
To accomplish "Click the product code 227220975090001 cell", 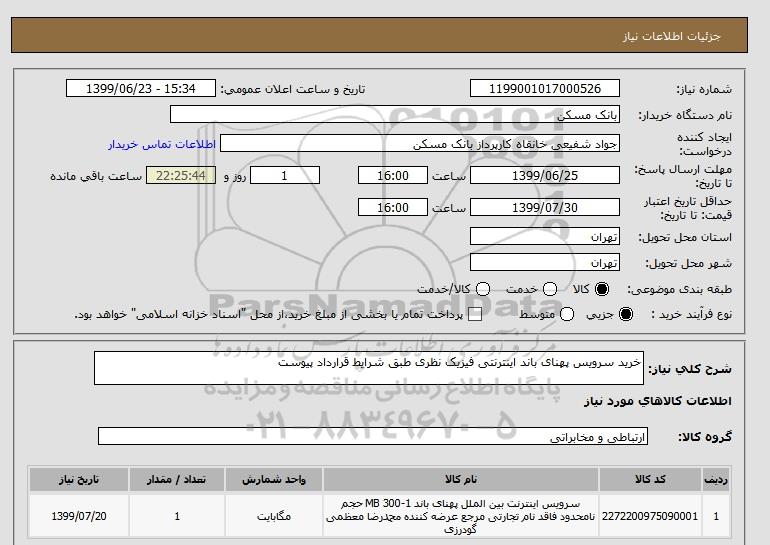I will pos(650,516).
